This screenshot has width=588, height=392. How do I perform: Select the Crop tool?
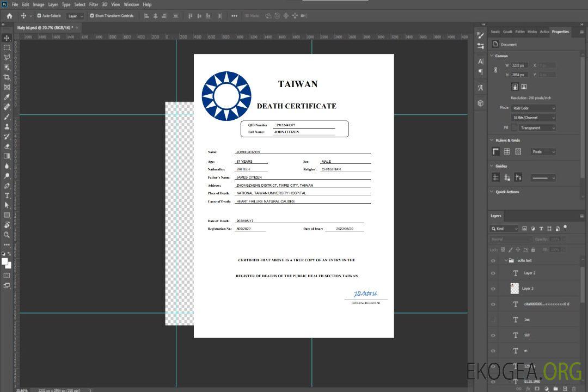pos(7,77)
